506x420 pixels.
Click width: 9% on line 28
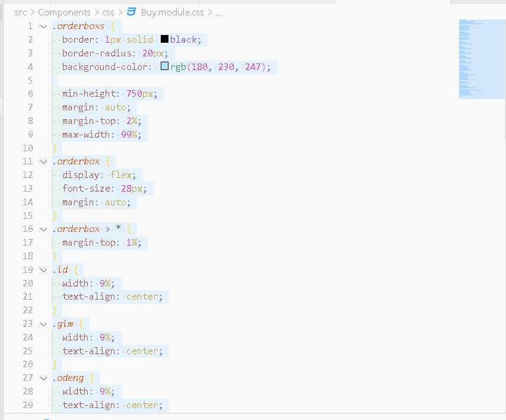point(88,392)
